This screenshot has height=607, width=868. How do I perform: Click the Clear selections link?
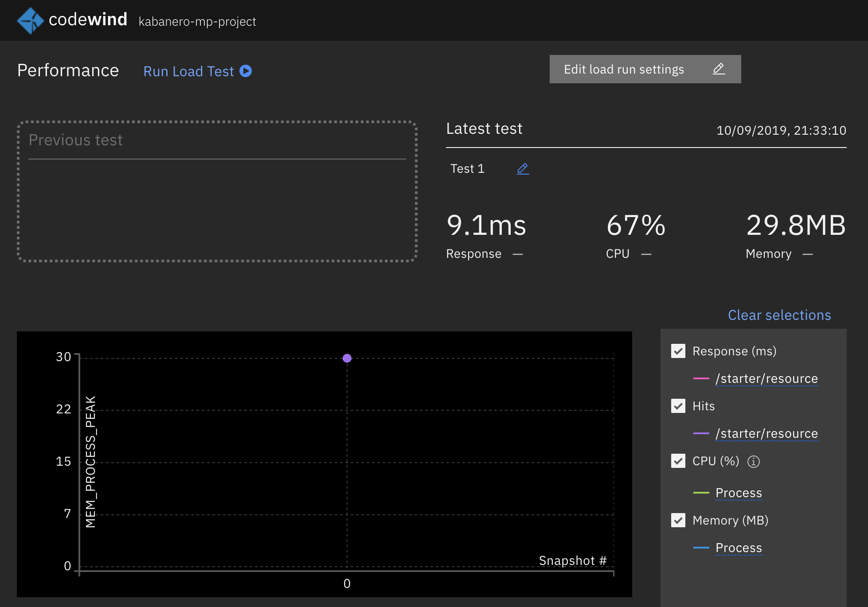coord(779,315)
